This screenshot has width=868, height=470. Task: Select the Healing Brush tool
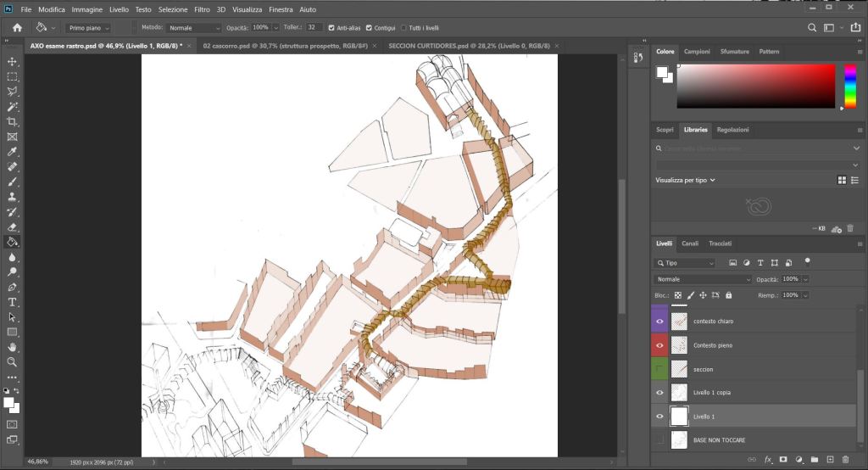pyautogui.click(x=12, y=166)
